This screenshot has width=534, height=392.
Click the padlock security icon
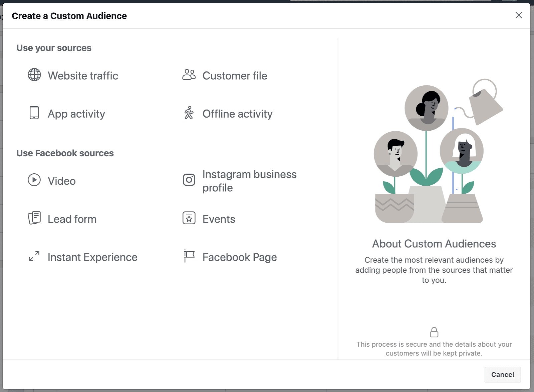(434, 332)
